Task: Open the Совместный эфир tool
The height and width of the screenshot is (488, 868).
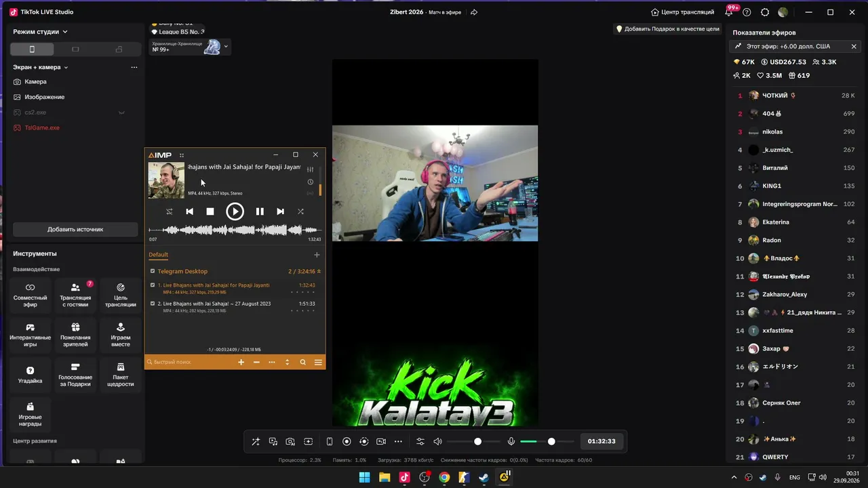Action: click(31, 294)
